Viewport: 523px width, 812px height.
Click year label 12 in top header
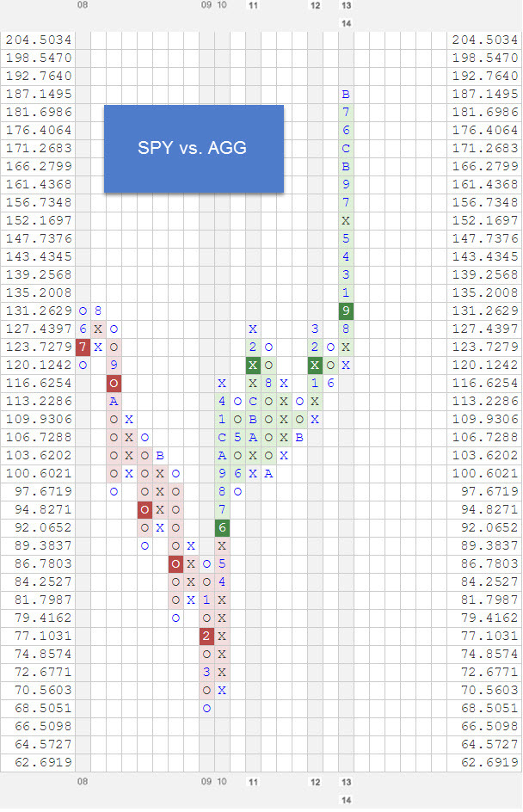point(316,5)
